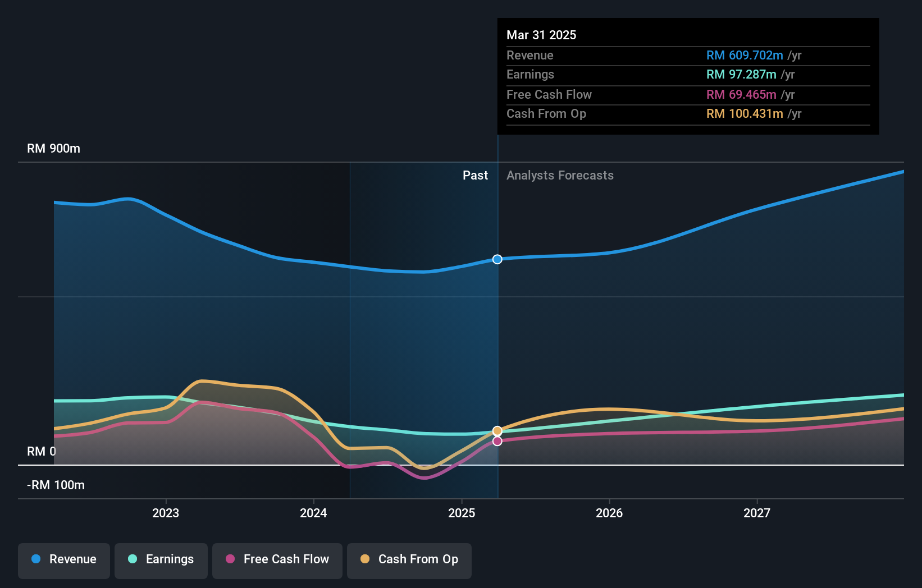
Task: Select the Free Cash Flow data point marker
Action: tap(497, 441)
